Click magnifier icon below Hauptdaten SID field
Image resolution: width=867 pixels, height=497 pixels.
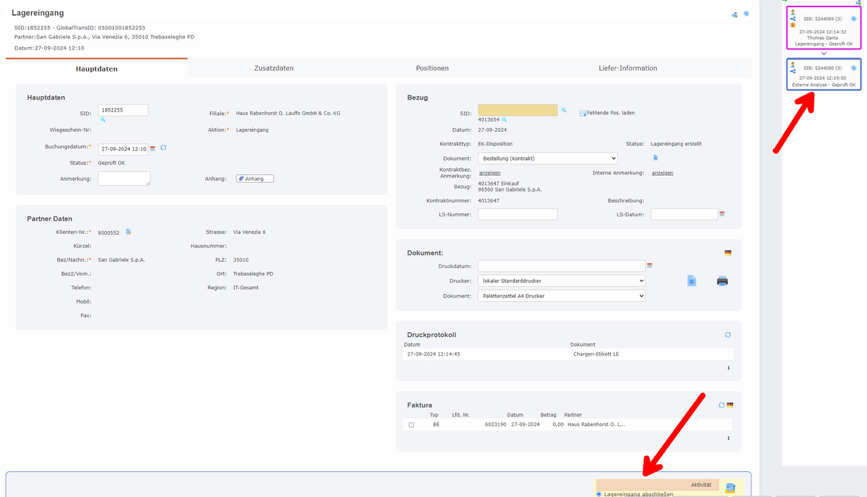pos(103,119)
